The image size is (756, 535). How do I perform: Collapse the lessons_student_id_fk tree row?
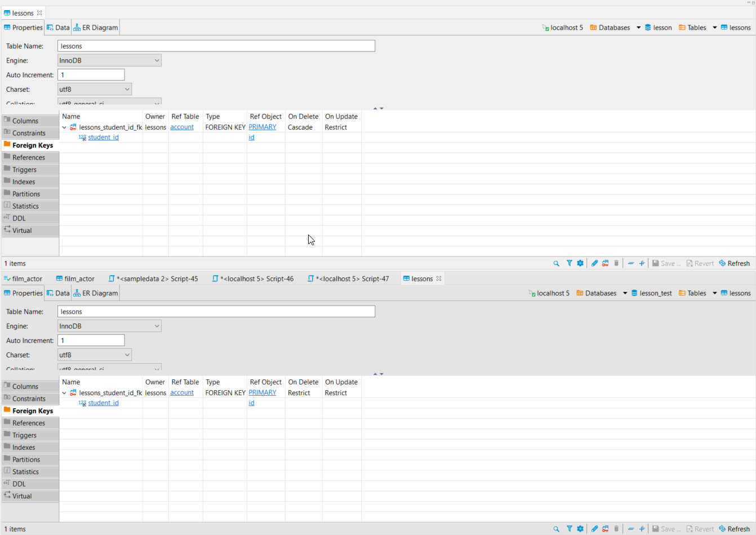coord(64,127)
